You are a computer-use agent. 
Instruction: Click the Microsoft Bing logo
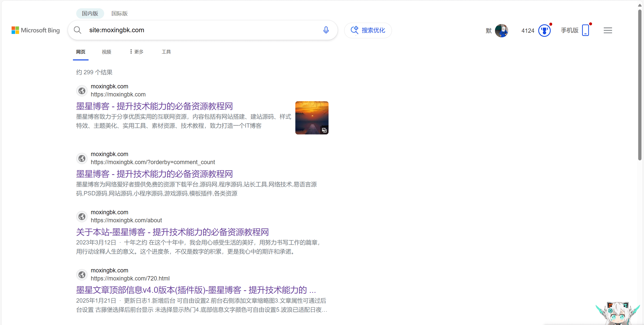pos(35,30)
